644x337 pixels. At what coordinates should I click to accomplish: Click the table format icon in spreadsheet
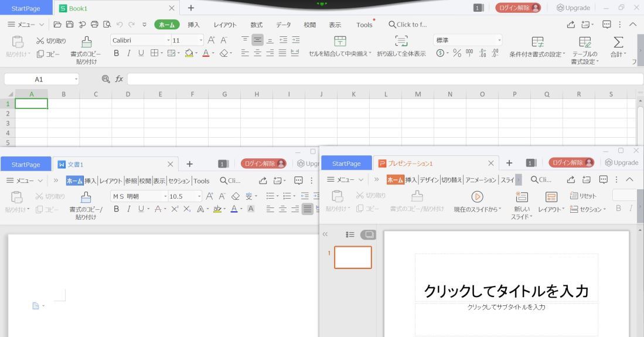[585, 42]
